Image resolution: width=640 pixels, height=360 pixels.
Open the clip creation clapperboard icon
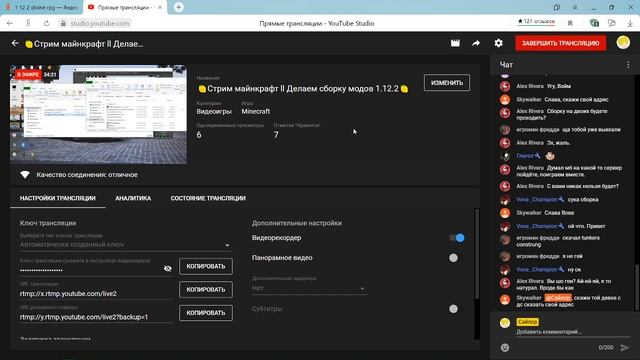(455, 43)
